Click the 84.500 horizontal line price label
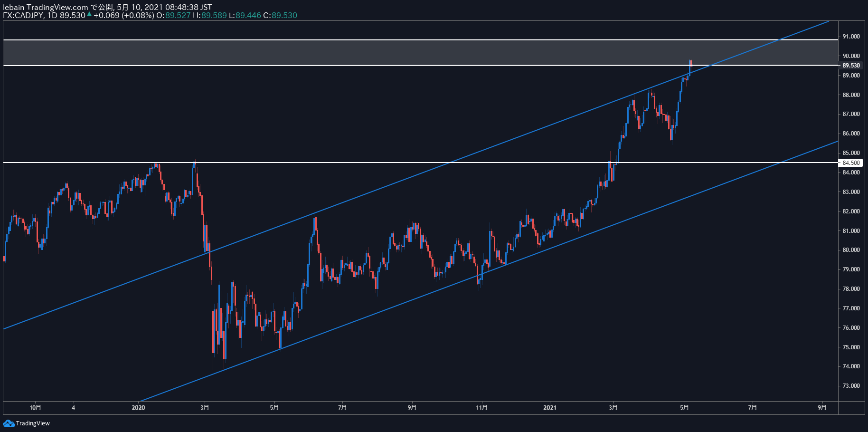This screenshot has height=432, width=868. tap(851, 163)
